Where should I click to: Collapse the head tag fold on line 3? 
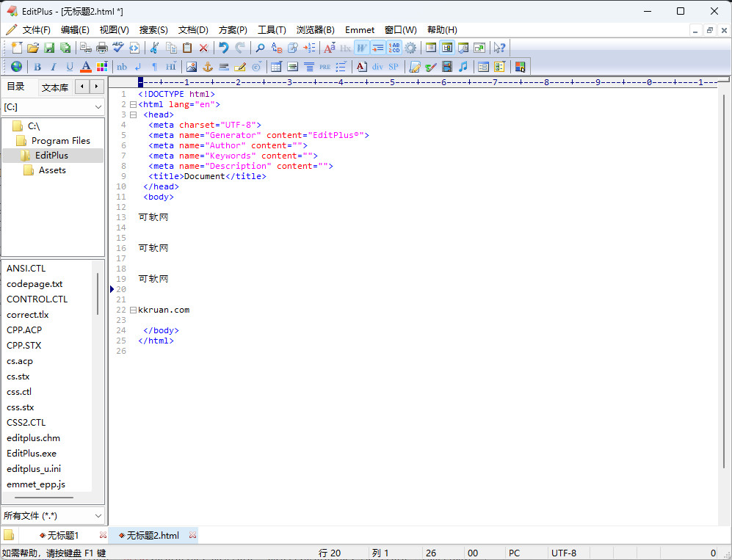tap(133, 114)
